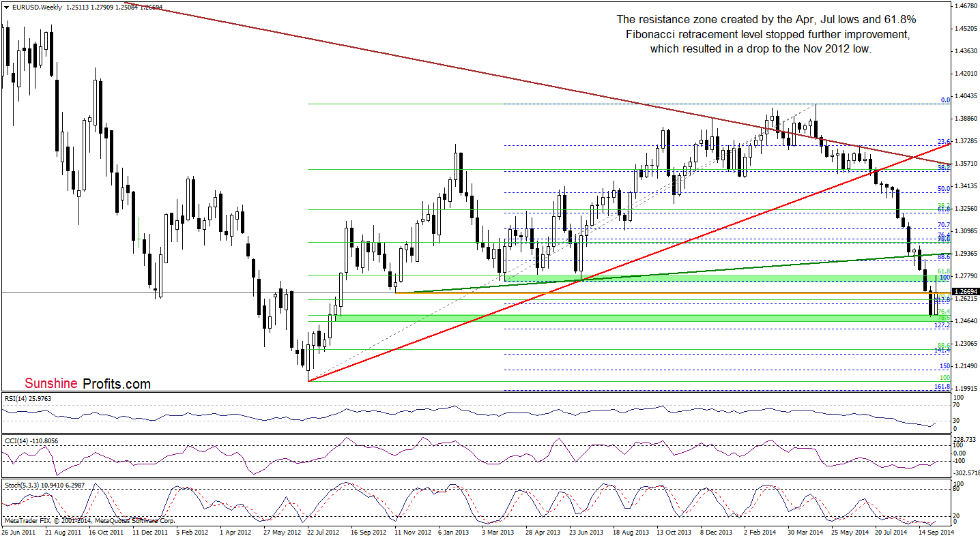Click the 28 Apr 2013 time axis label

(x=542, y=532)
